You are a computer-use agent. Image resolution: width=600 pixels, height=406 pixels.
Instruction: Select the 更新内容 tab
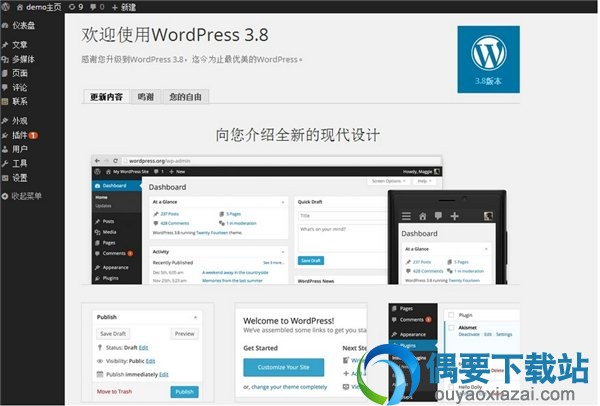[106, 97]
